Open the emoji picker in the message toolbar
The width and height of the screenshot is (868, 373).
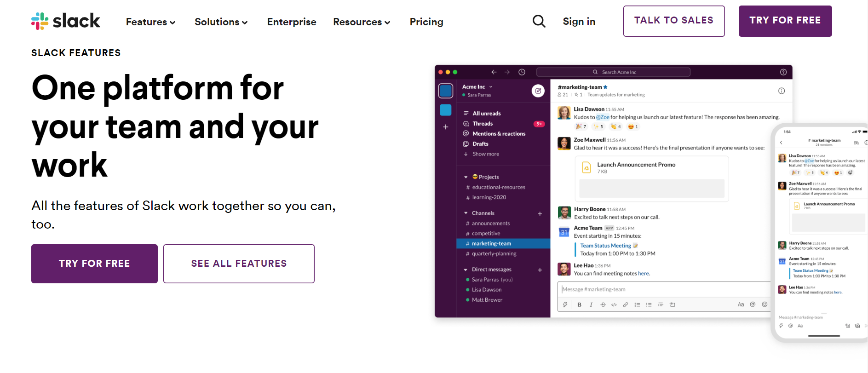coord(764,304)
